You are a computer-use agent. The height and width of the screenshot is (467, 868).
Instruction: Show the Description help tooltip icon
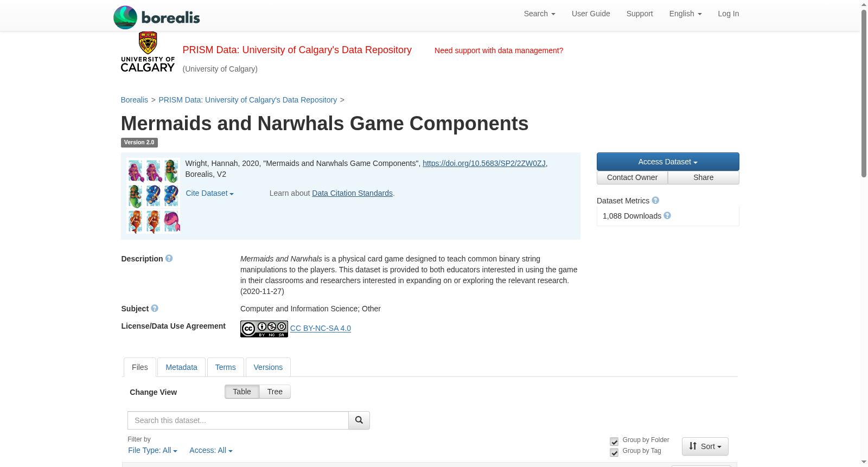click(169, 259)
